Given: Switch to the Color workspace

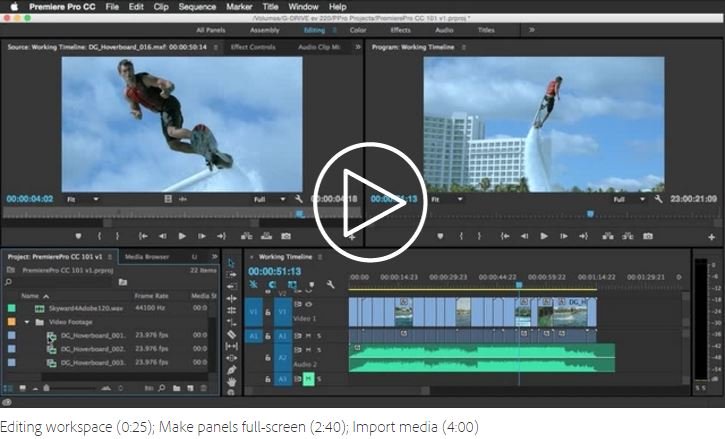Looking at the screenshot, I should [358, 30].
